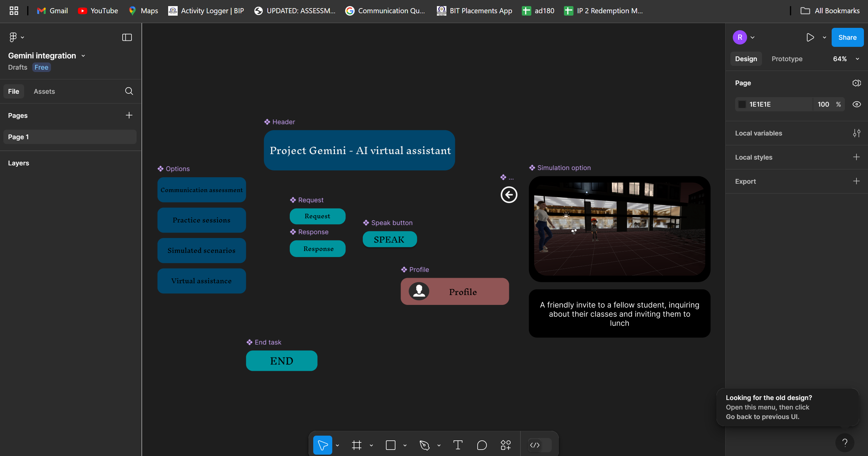Toggle Dev Mode switch in toolbar
This screenshot has height=456, width=868.
pyautogui.click(x=539, y=445)
